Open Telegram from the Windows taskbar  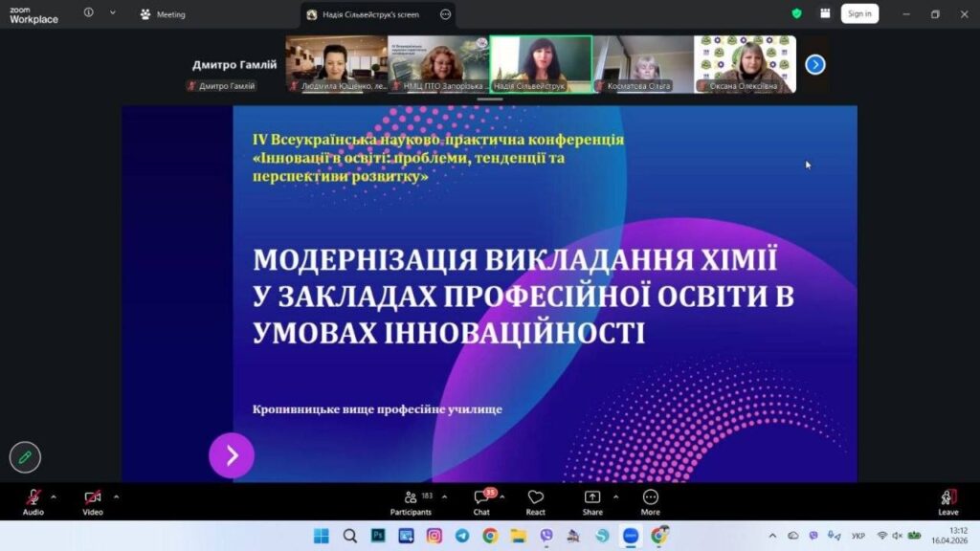point(462,536)
